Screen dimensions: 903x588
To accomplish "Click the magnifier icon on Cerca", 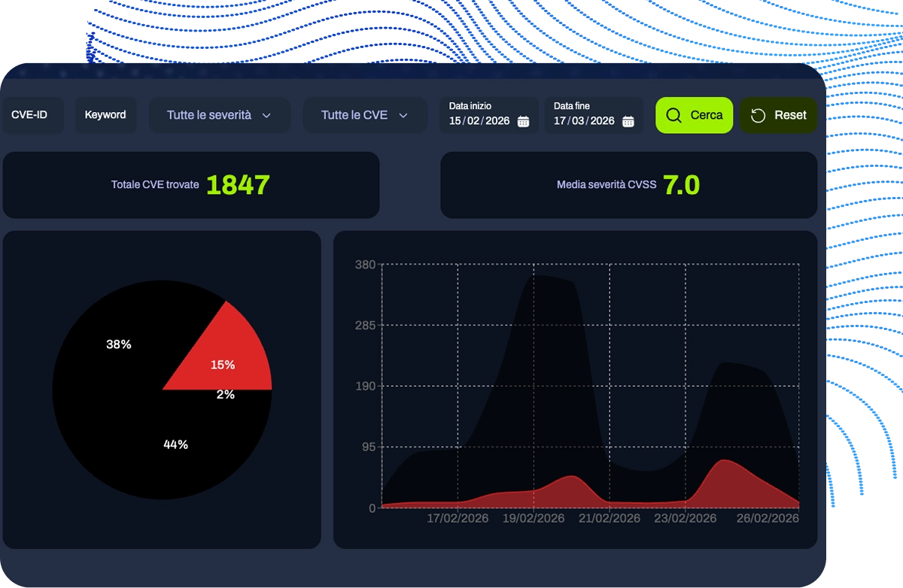I will [674, 115].
